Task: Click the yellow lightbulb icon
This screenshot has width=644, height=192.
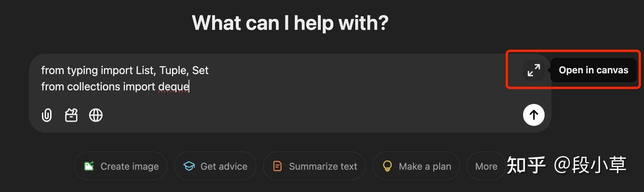Action: click(387, 166)
